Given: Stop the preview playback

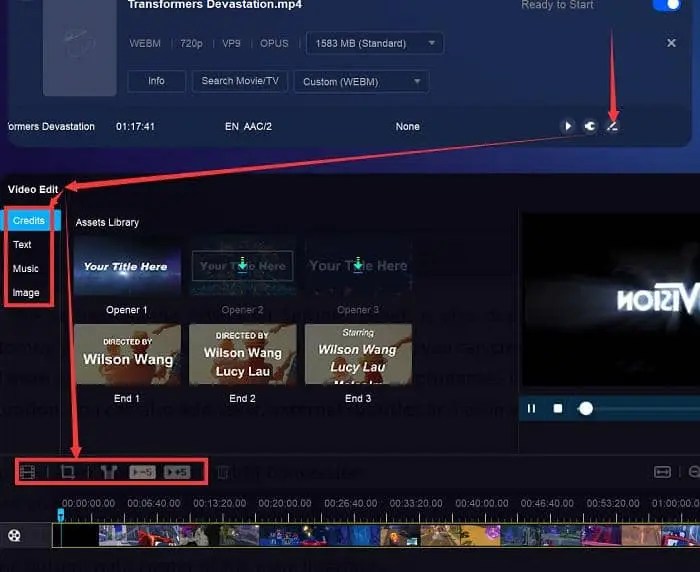Looking at the screenshot, I should [x=558, y=409].
